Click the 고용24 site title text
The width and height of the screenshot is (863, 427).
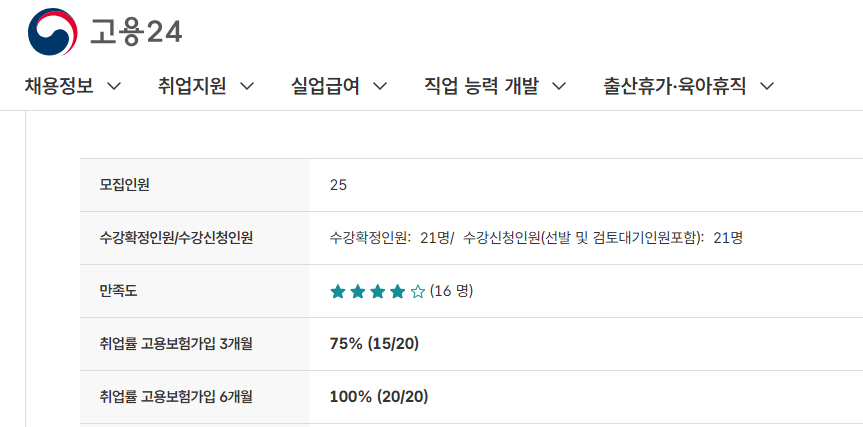[135, 33]
